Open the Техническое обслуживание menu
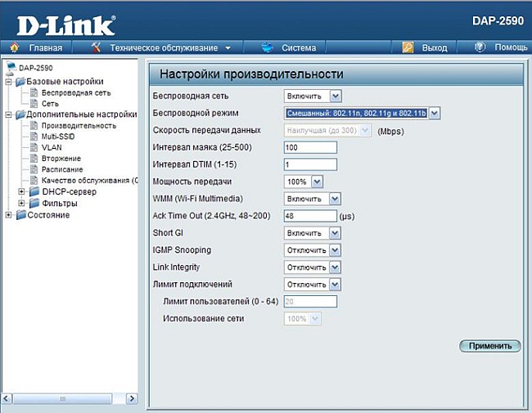This screenshot has height=413, width=532. 167,47
